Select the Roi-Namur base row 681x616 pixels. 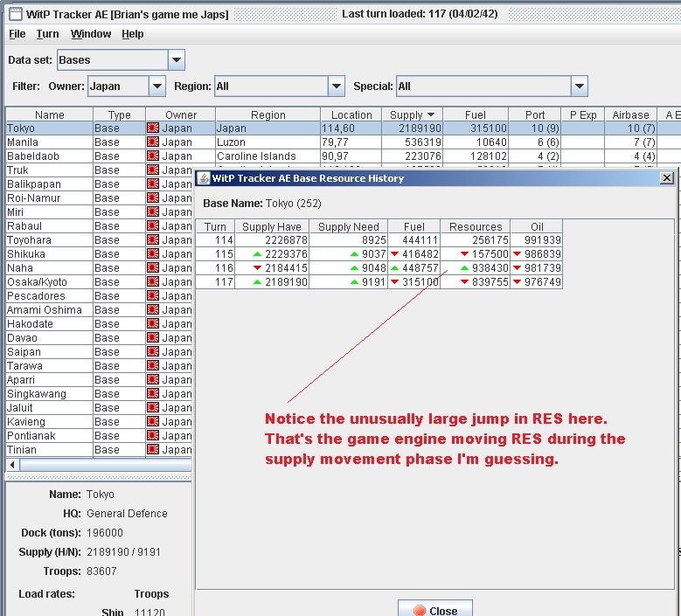99,198
